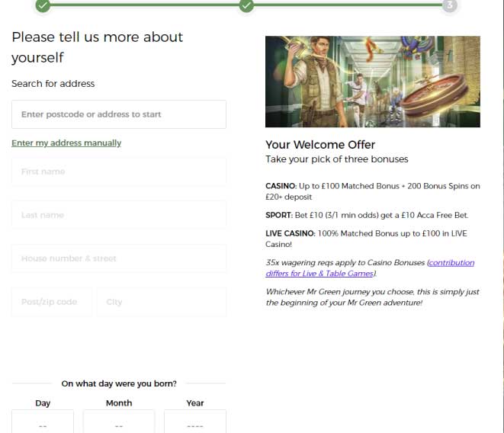Click the LIVE CASINO bonus description text
Viewport: 504px width, 433px height.
[367, 239]
